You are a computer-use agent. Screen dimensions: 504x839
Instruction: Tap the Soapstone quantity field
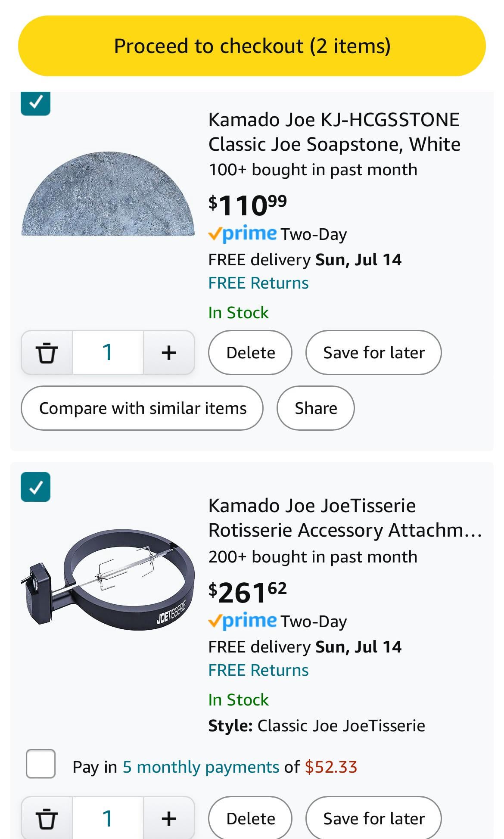[108, 353]
